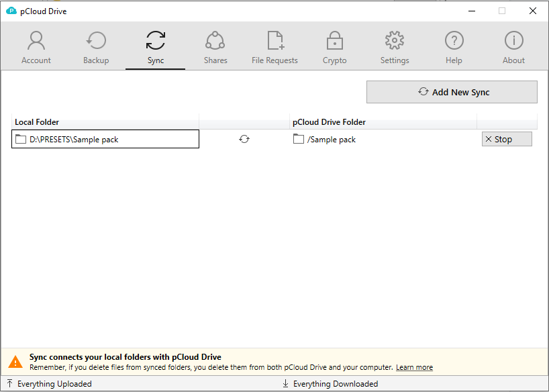The image size is (549, 392).
Task: Click the pCloud logo in the title bar
Action: coord(11,11)
